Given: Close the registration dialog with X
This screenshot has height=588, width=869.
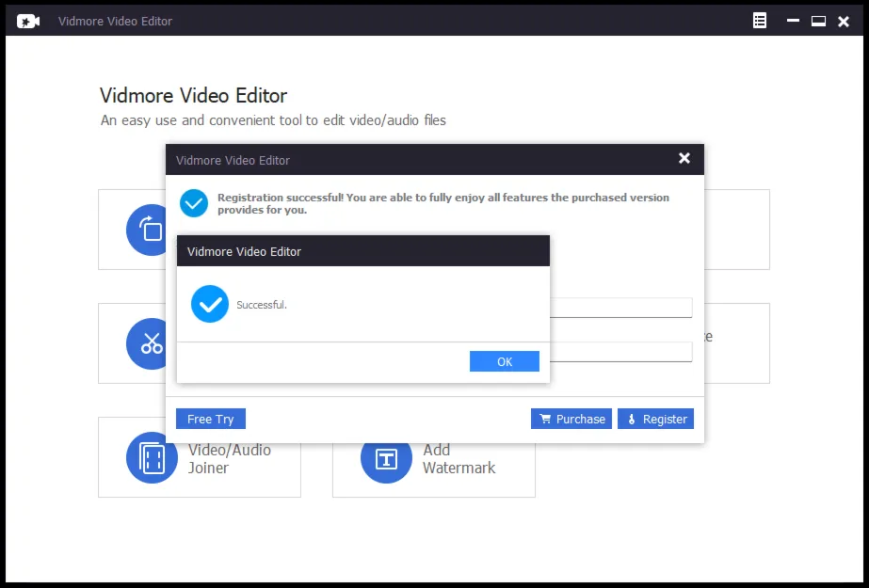Looking at the screenshot, I should coord(684,158).
